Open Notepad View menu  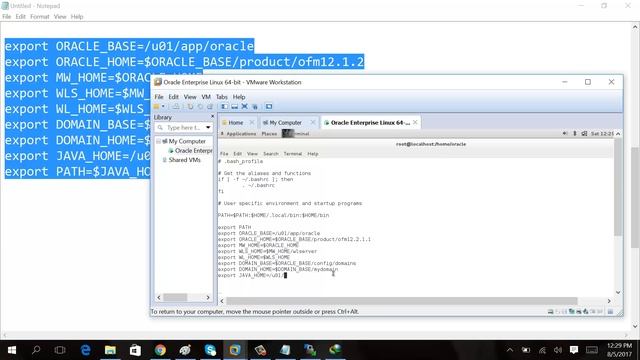[x=60, y=17]
